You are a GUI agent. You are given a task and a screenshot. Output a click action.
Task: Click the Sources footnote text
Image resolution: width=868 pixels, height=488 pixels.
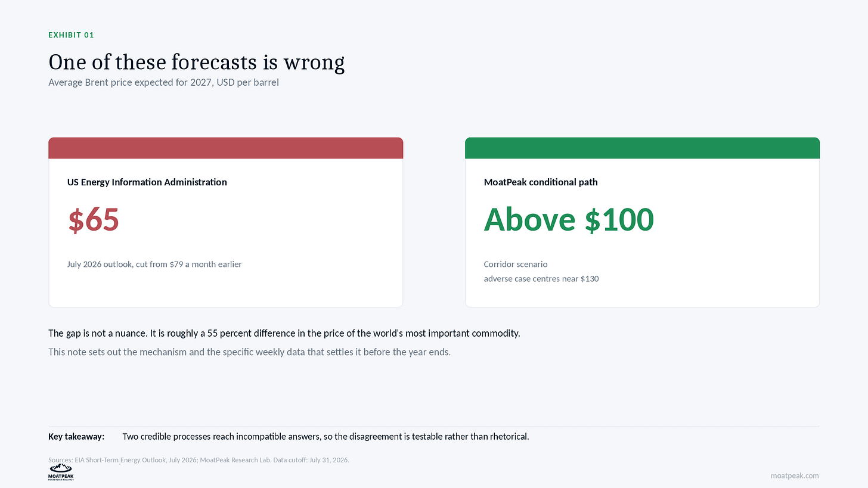[x=199, y=460]
